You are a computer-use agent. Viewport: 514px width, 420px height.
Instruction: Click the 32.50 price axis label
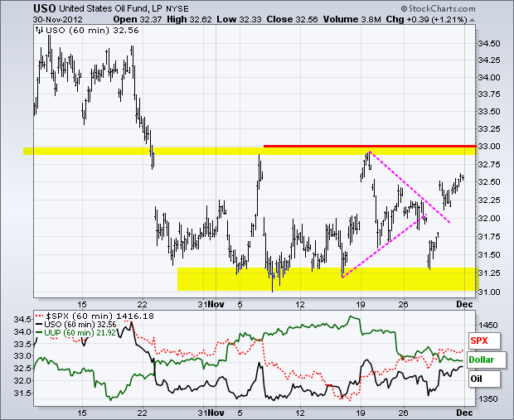[489, 181]
